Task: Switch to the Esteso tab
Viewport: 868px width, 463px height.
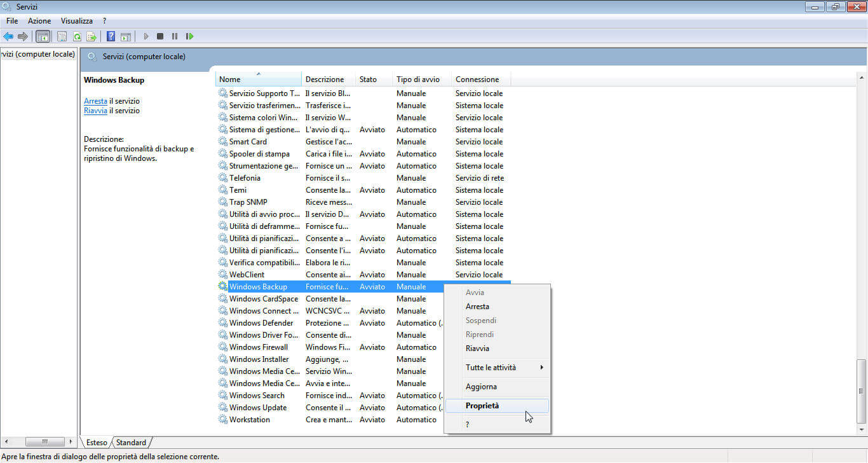Action: tap(97, 443)
